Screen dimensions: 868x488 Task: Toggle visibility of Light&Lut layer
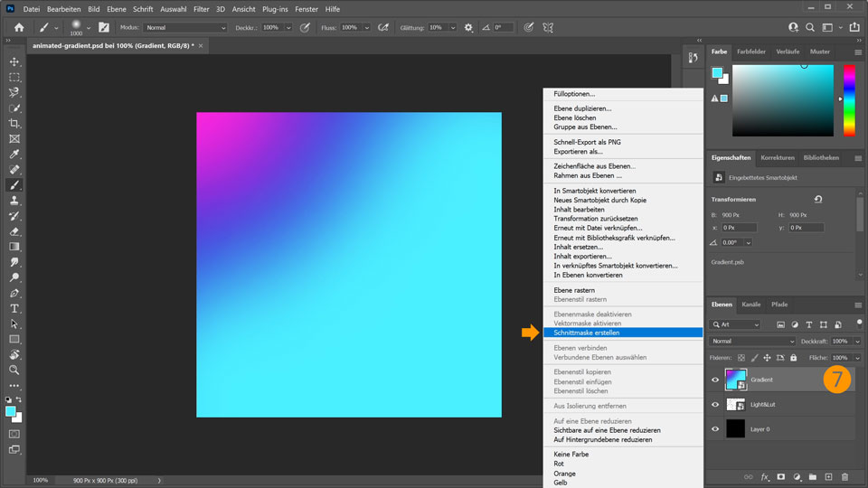(715, 405)
